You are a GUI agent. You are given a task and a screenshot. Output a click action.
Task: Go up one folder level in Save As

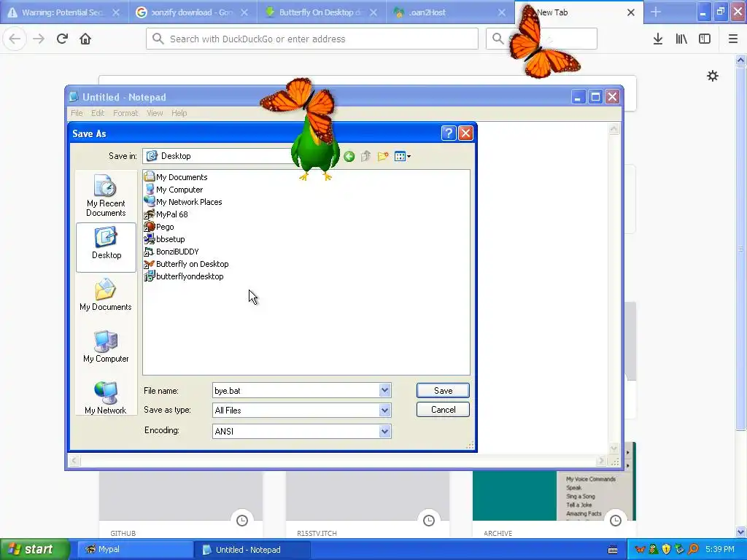pyautogui.click(x=366, y=156)
